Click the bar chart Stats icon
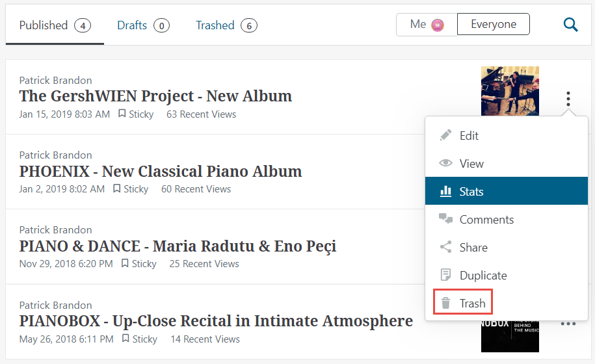Image resolution: width=595 pixels, height=364 pixels. pos(445,191)
